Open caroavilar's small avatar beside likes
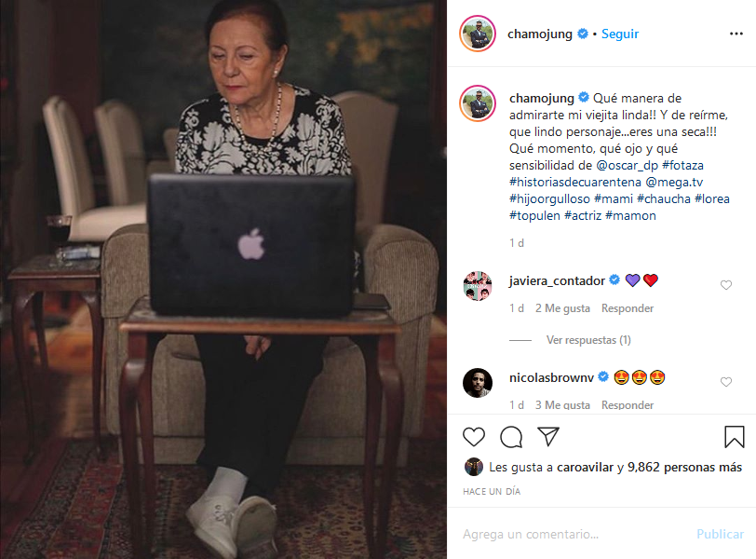Viewport: 756px width, 559px height. 474,467
